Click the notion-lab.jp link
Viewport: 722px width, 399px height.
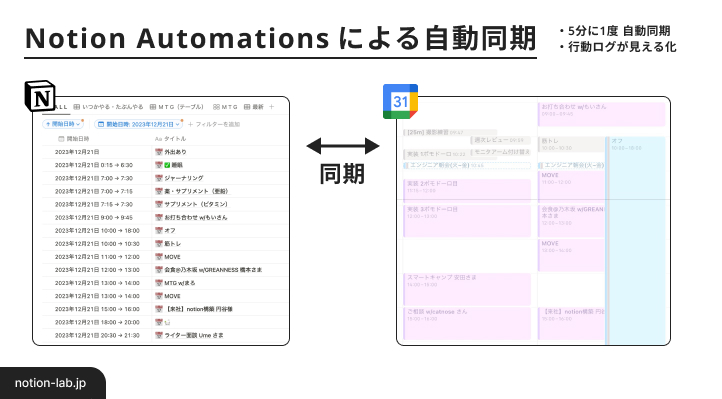(x=50, y=383)
